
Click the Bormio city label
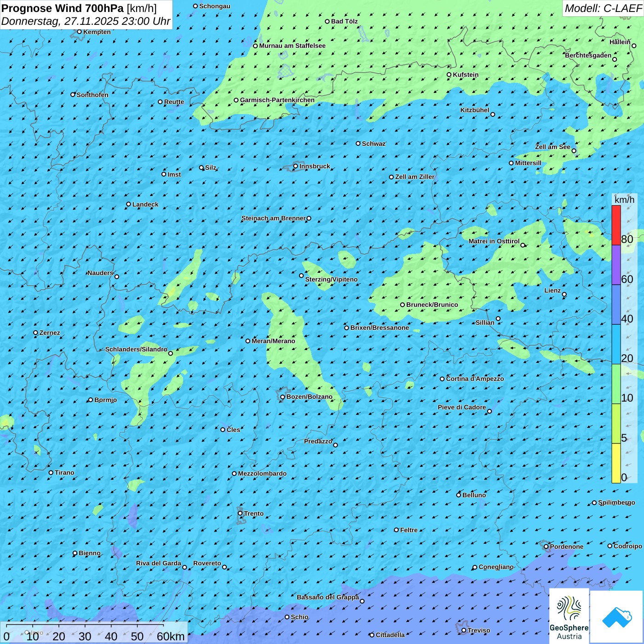105,400
